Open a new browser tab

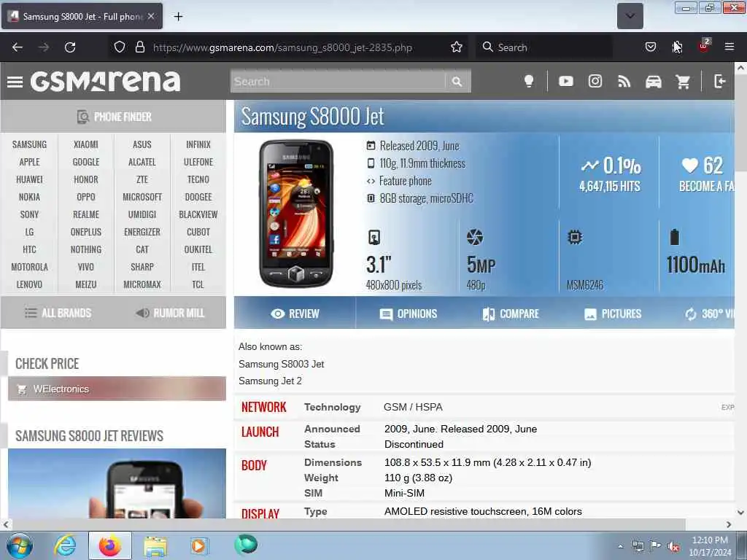point(178,17)
